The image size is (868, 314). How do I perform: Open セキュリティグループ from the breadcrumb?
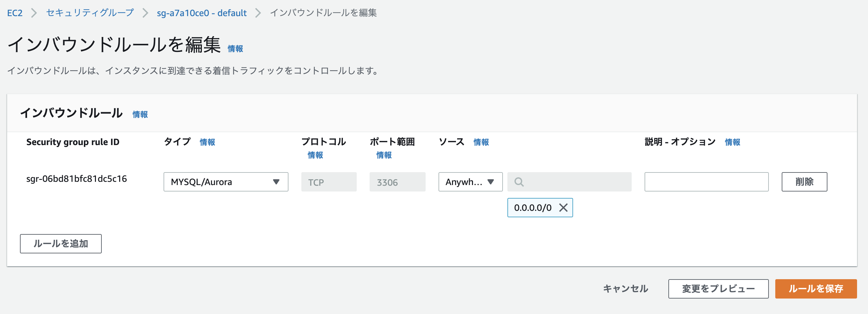(89, 13)
